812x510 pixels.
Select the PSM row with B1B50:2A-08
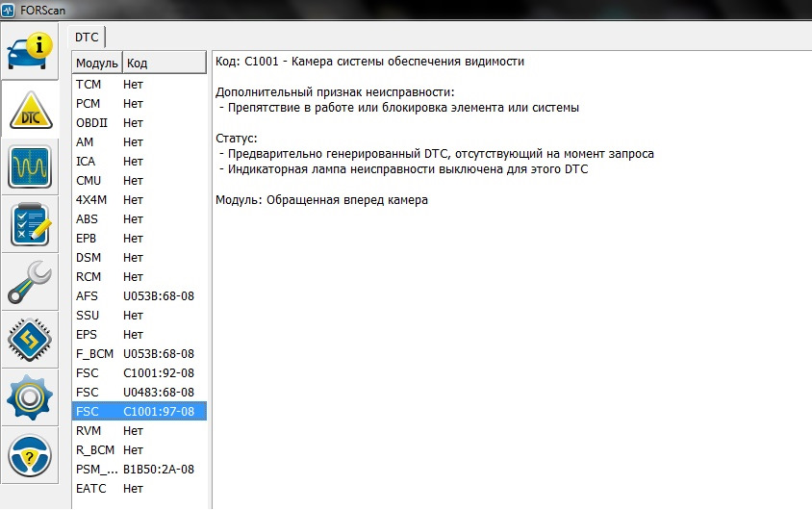[x=140, y=469]
